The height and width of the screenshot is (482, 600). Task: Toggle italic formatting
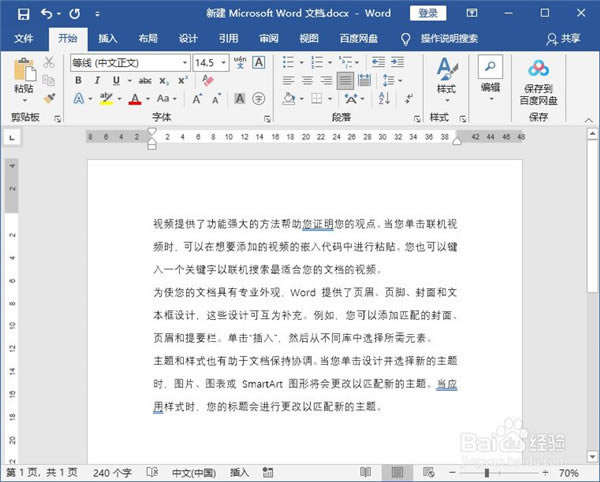pyautogui.click(x=97, y=80)
